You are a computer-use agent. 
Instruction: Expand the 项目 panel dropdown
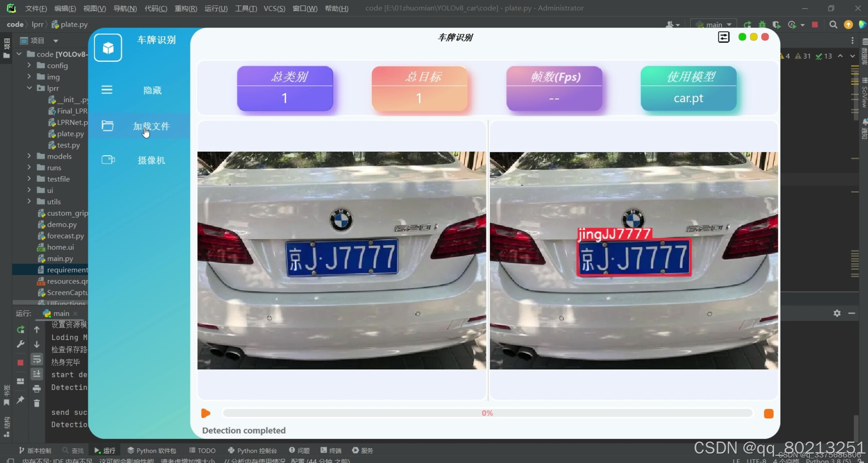[56, 40]
